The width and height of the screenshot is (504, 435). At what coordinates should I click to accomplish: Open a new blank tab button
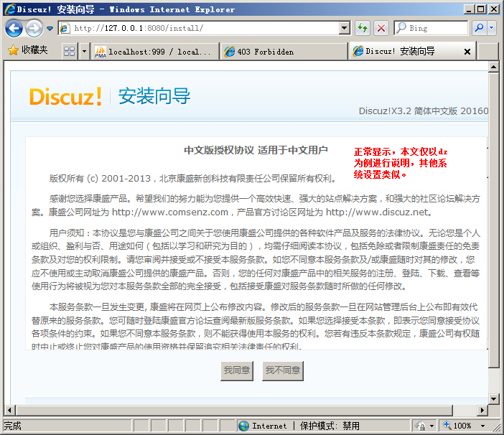pyautogui.click(x=488, y=52)
